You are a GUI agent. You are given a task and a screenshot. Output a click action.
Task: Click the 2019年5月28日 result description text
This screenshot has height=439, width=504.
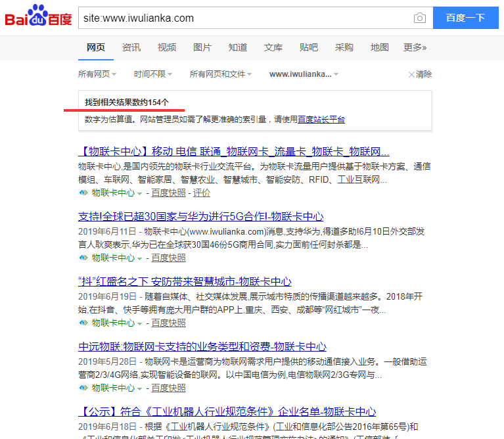tap(252, 368)
